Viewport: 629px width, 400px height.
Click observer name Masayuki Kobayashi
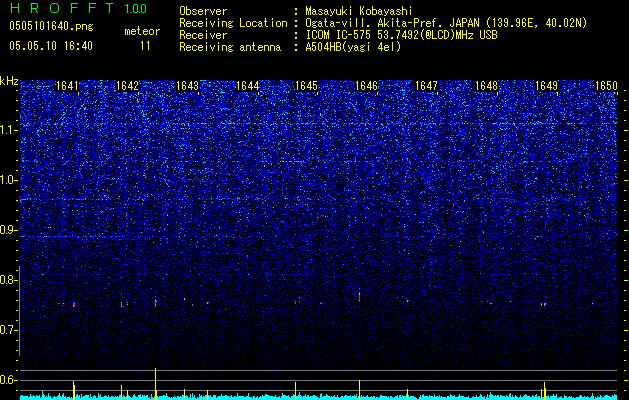(x=359, y=11)
